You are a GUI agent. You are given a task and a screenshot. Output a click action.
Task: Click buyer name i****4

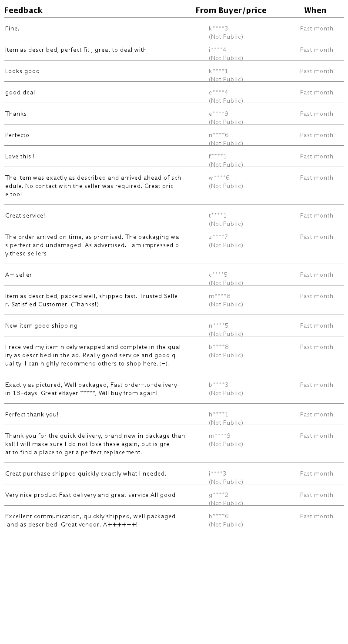pos(217,50)
